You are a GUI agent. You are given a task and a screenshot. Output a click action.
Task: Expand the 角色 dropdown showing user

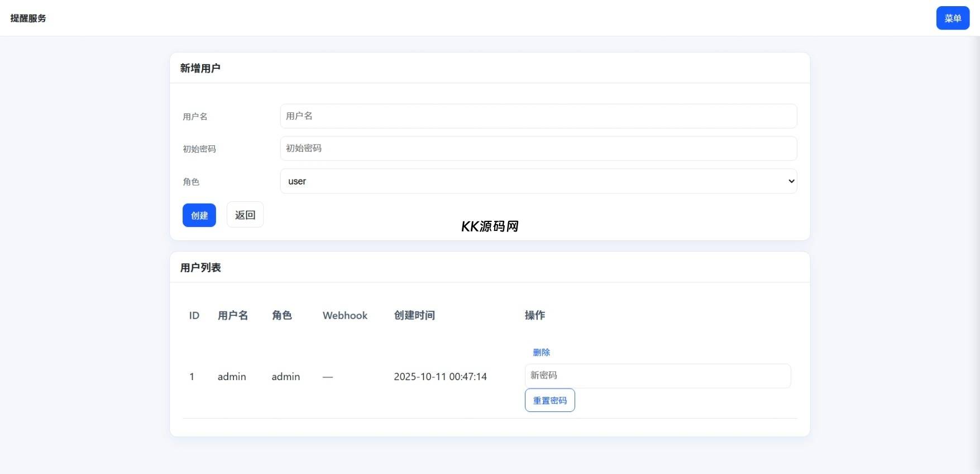click(538, 181)
